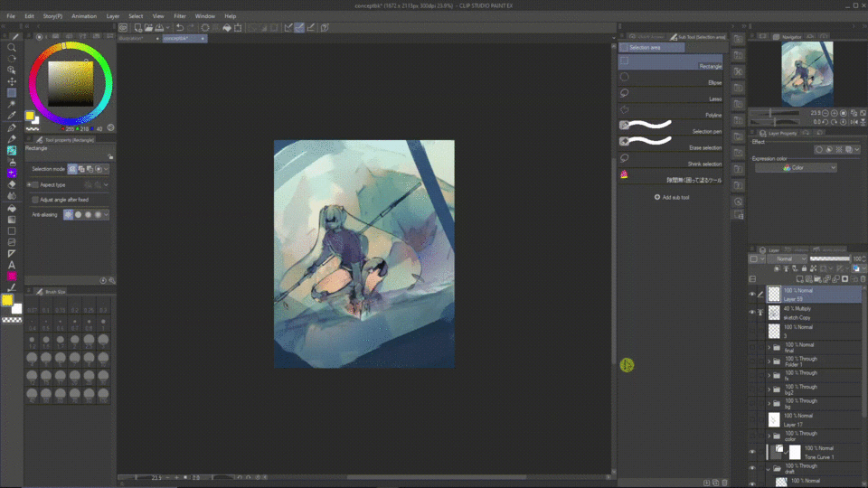Choose the Polyline sub tool
This screenshot has width=868, height=488.
point(670,111)
